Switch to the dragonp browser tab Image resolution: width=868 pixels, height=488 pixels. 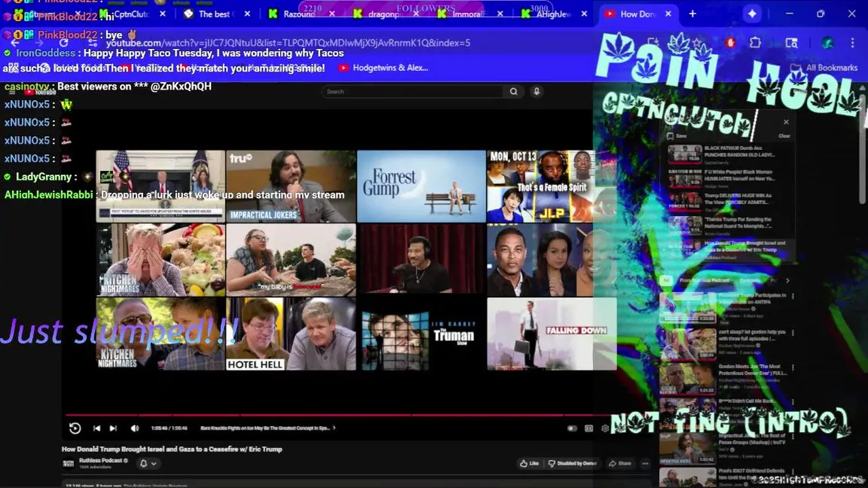384,14
